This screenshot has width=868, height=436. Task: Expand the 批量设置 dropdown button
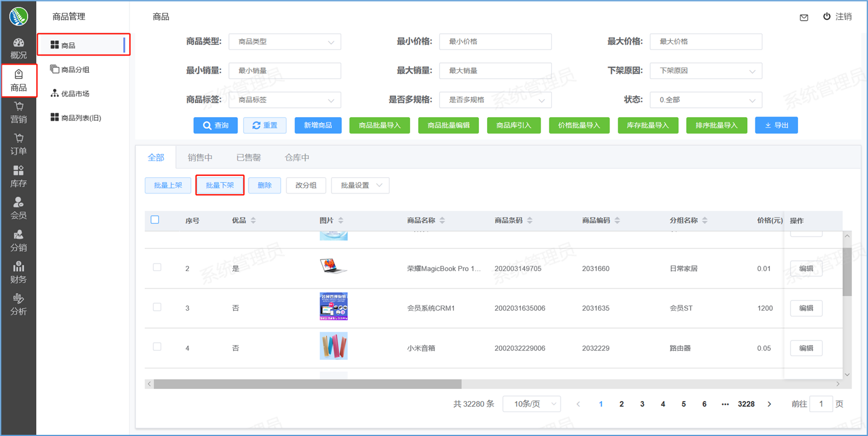coord(360,185)
